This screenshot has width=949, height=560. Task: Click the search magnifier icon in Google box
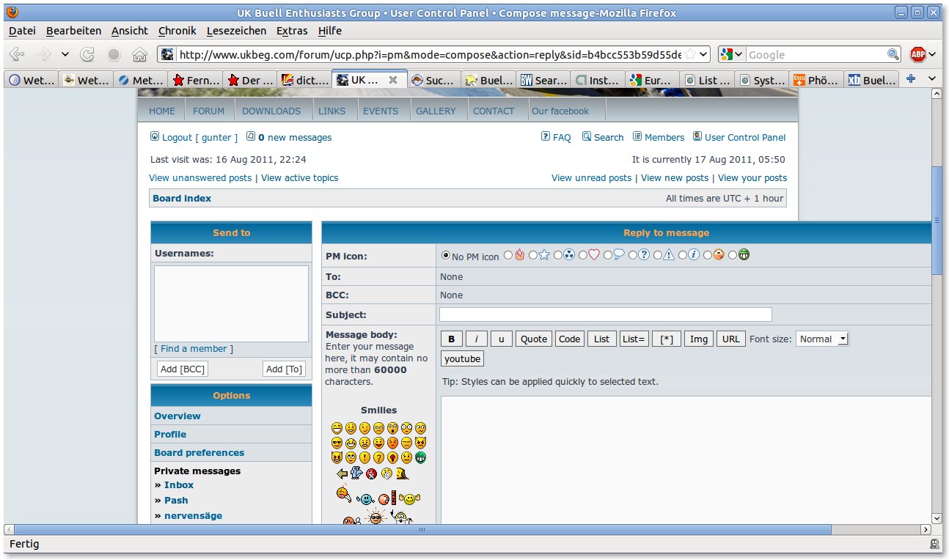[x=893, y=55]
